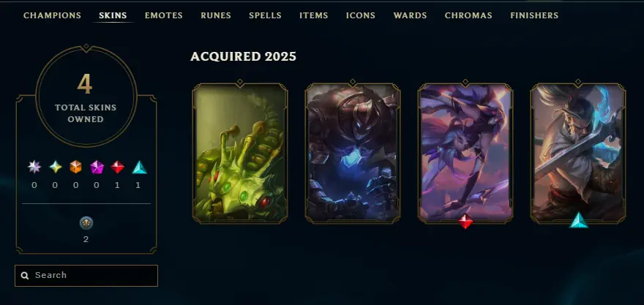
Task: Click the Search input field
Action: click(x=86, y=276)
